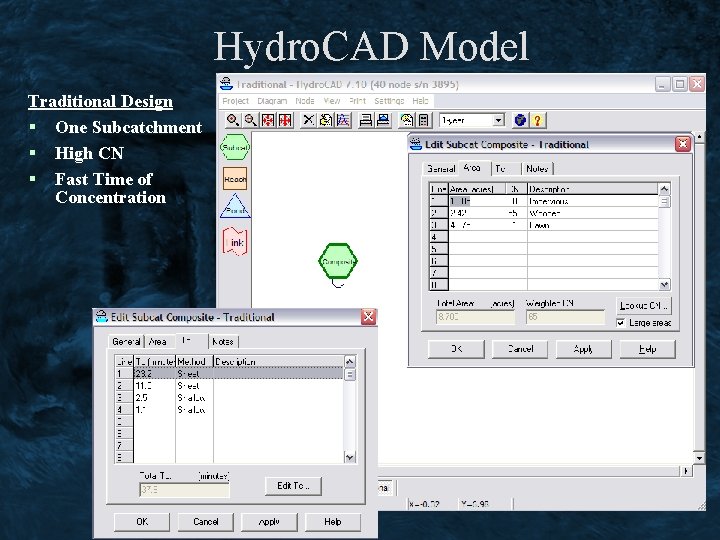Screen dimensions: 720x540
Task: Click Cancel in the Area dialog
Action: pos(520,349)
